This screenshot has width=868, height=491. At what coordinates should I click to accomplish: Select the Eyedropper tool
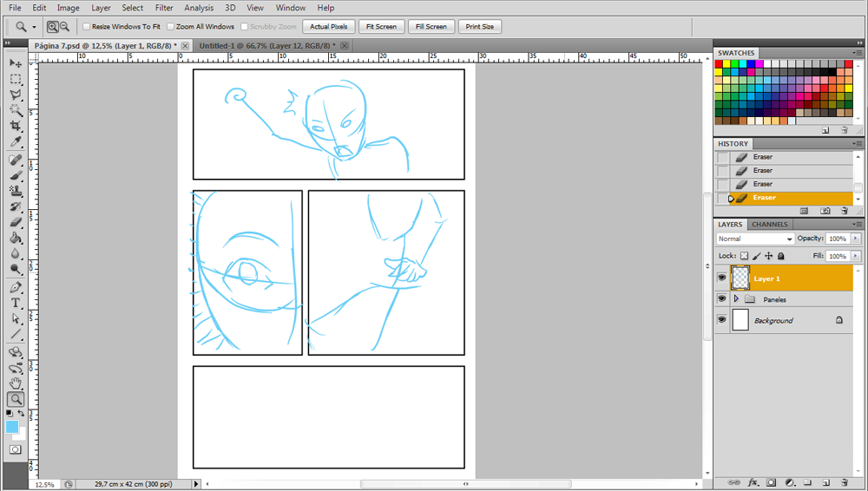click(16, 142)
